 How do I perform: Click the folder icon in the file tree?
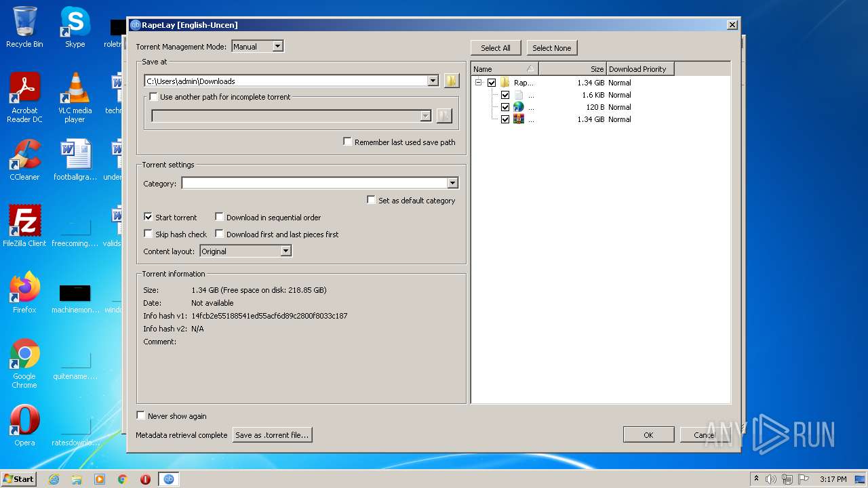coord(505,83)
